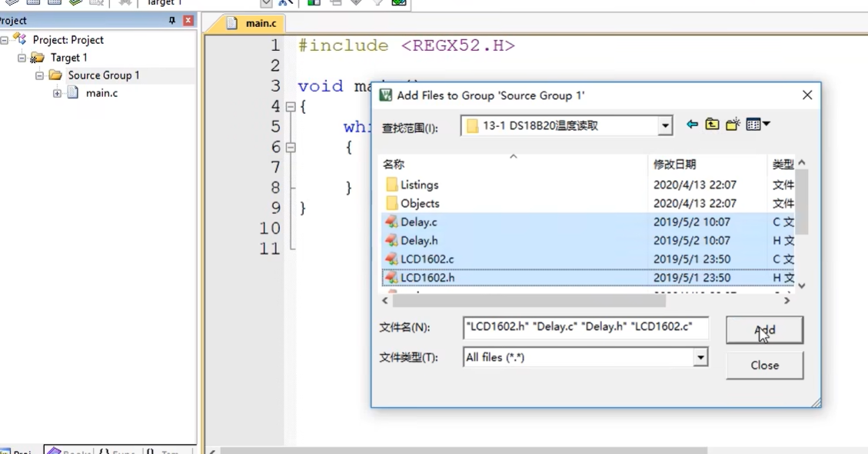Collapse code fold at line 4
The image size is (868, 454).
(290, 107)
